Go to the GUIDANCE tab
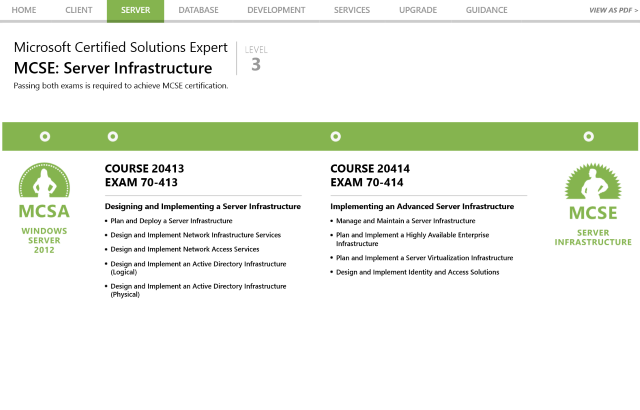 (487, 10)
